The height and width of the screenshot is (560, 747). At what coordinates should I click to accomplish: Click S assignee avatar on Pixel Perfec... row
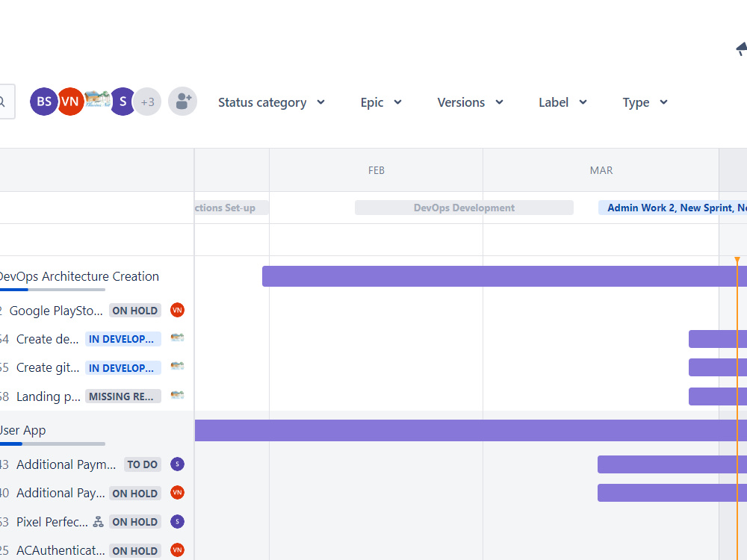(x=177, y=521)
